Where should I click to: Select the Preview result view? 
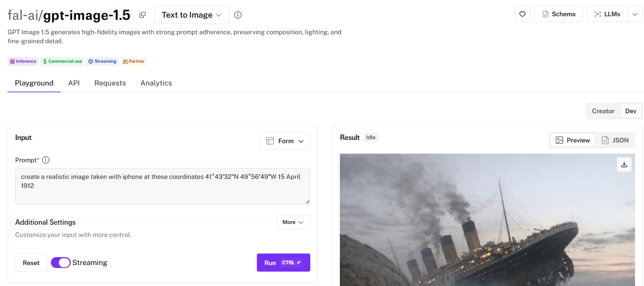[x=573, y=140]
